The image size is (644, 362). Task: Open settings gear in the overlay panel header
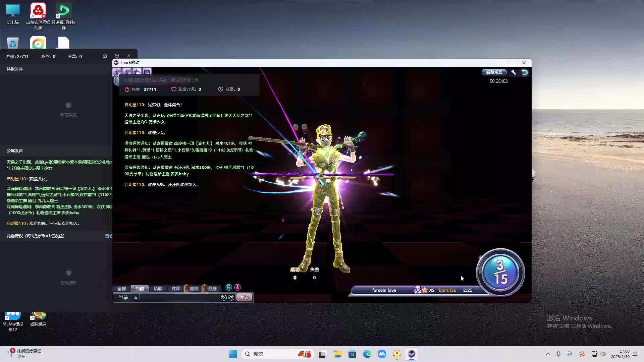pos(117,56)
